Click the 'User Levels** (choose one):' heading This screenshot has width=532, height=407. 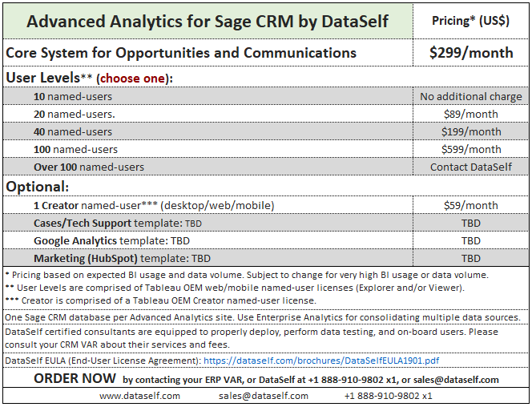[89, 78]
